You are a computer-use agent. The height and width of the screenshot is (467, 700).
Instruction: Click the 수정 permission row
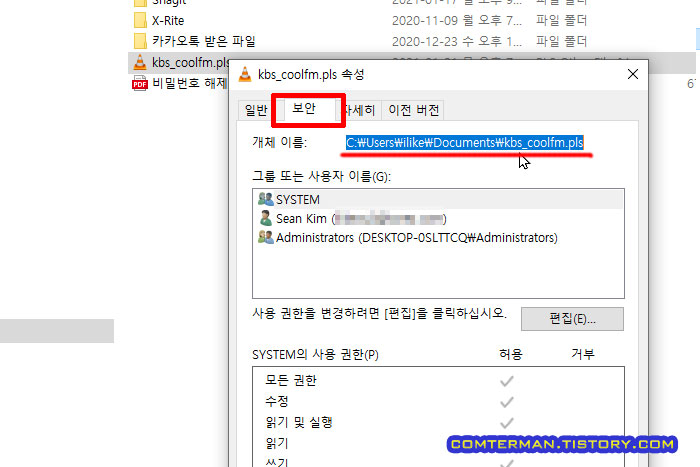pos(438,401)
